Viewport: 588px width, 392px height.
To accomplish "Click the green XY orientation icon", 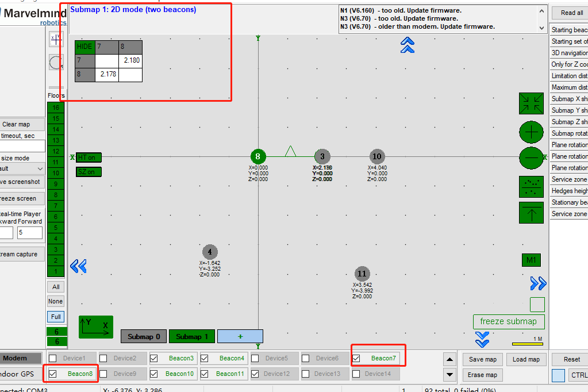I will tap(96, 326).
